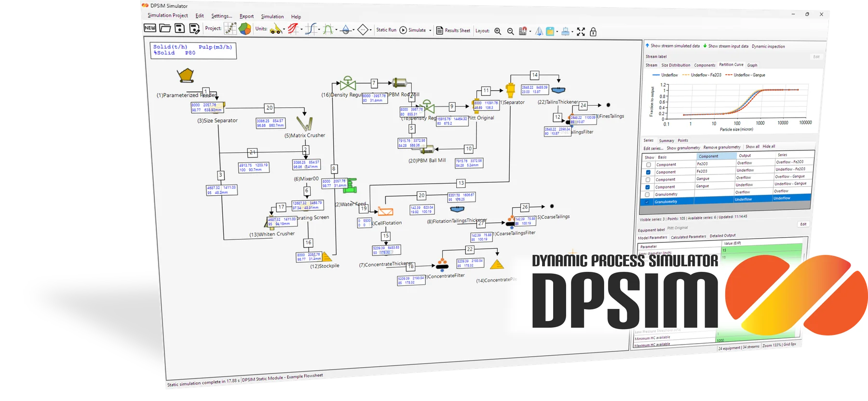This screenshot has height=401, width=868.
Task: Click the yellow loader Units icon
Action: tap(275, 29)
